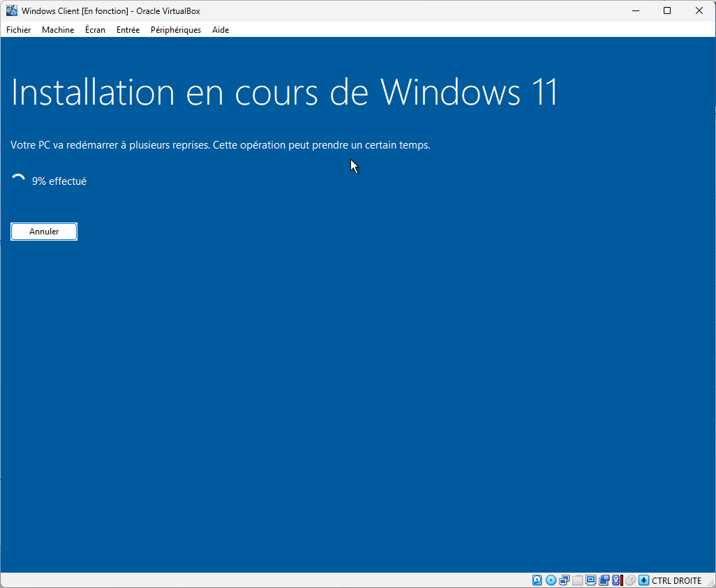Screen dimensions: 716x588
Task: Click Annuler to cancel the installation
Action: point(44,232)
